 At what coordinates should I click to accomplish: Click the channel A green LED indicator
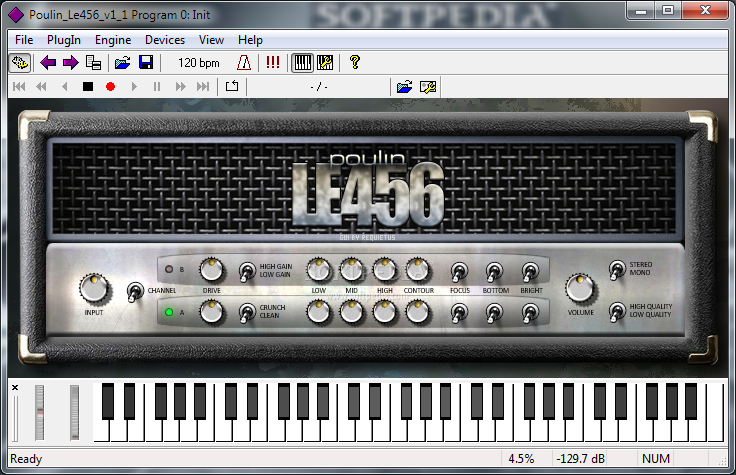[x=169, y=312]
